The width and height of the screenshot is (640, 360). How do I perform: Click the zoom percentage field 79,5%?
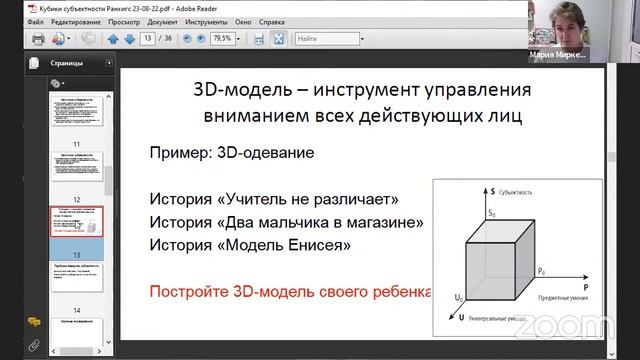(222, 39)
